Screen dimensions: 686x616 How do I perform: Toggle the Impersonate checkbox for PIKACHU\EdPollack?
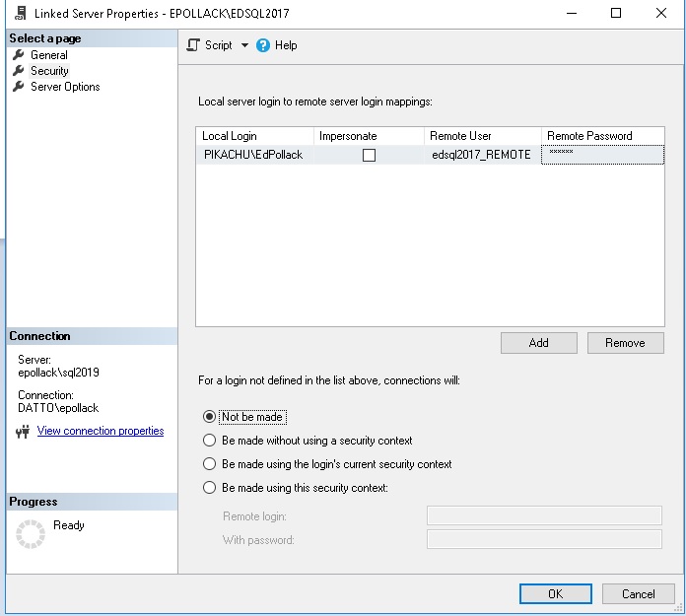pos(369,155)
